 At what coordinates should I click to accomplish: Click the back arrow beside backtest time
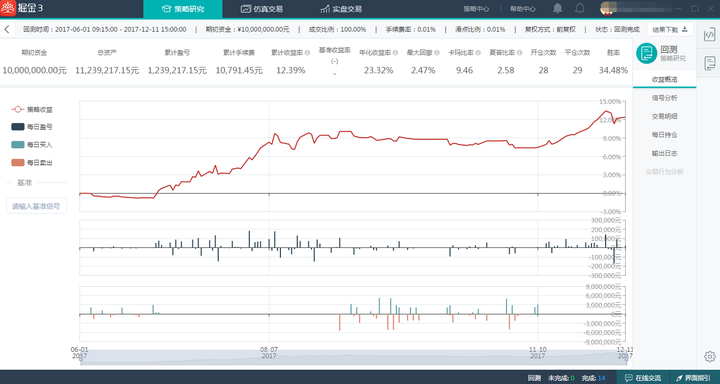point(7,29)
